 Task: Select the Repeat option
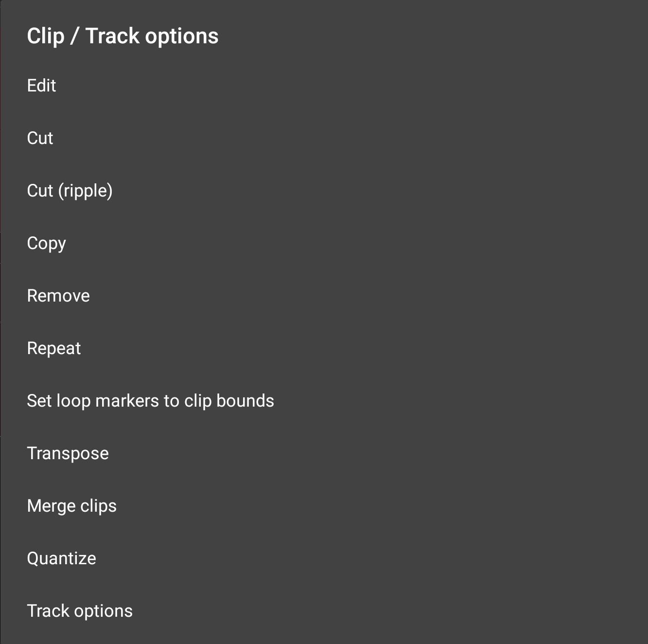click(54, 348)
